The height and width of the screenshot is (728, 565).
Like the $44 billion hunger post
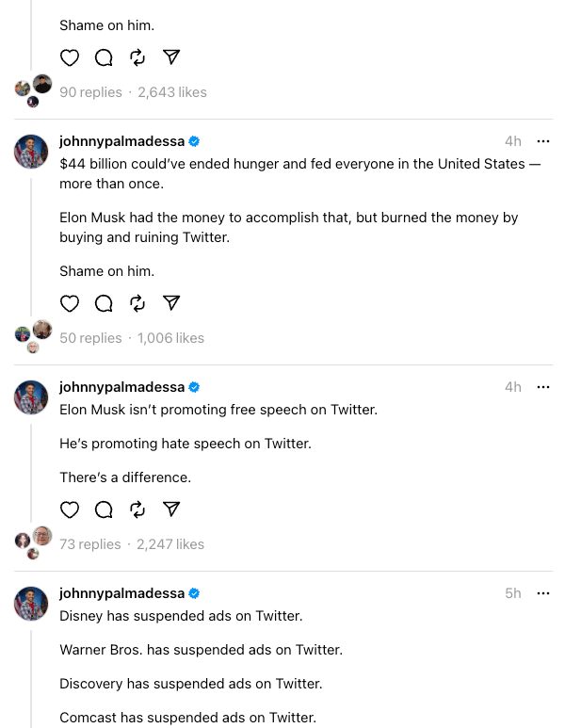tap(70, 303)
